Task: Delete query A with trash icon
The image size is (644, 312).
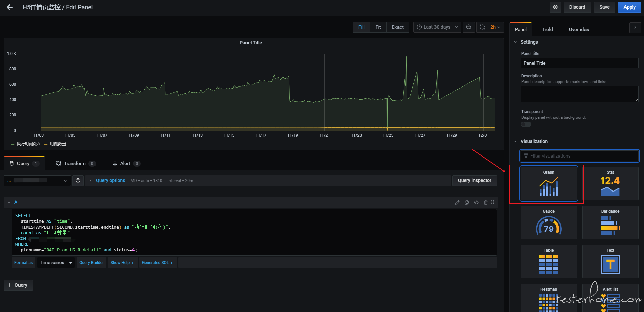Action: [x=486, y=202]
